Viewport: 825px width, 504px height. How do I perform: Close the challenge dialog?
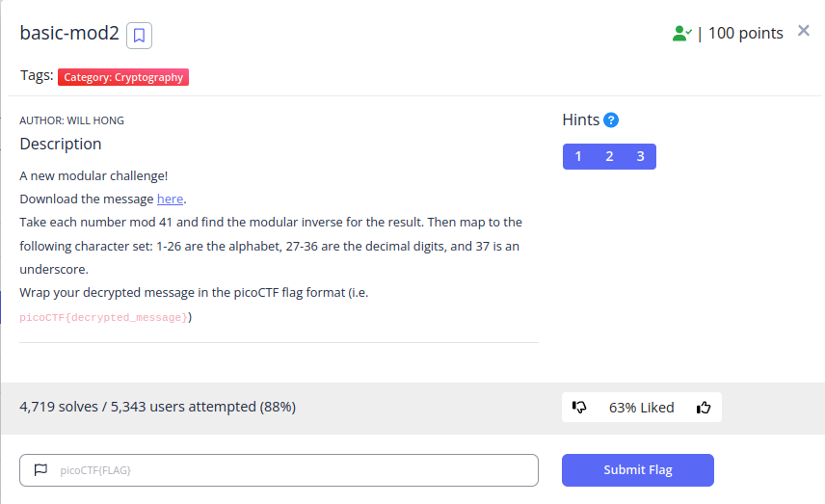[x=804, y=31]
